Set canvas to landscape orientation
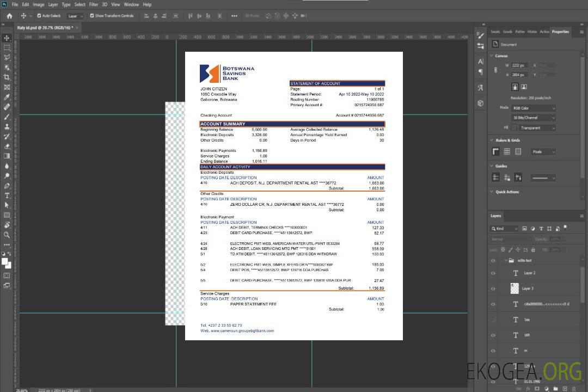Image resolution: width=588 pixels, height=392 pixels. tap(524, 87)
